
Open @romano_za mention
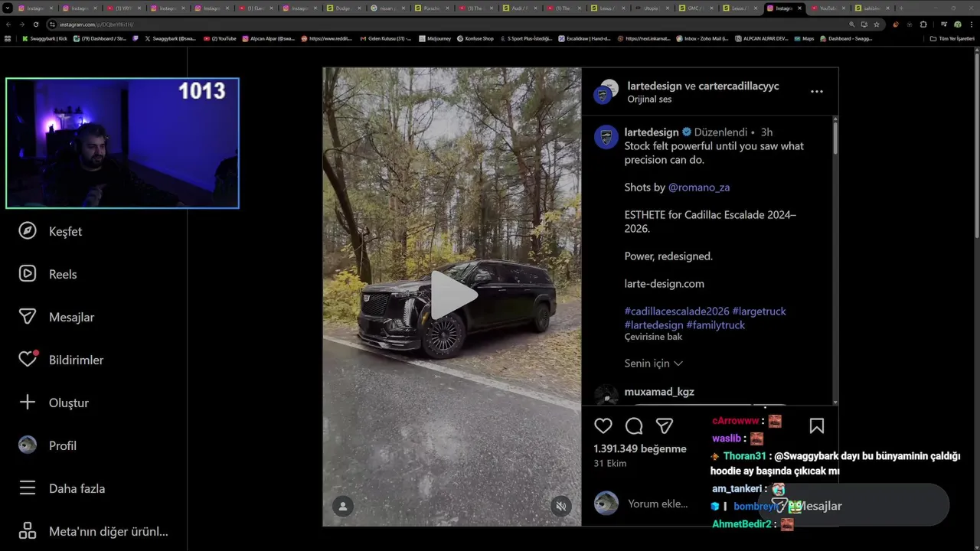(x=699, y=187)
